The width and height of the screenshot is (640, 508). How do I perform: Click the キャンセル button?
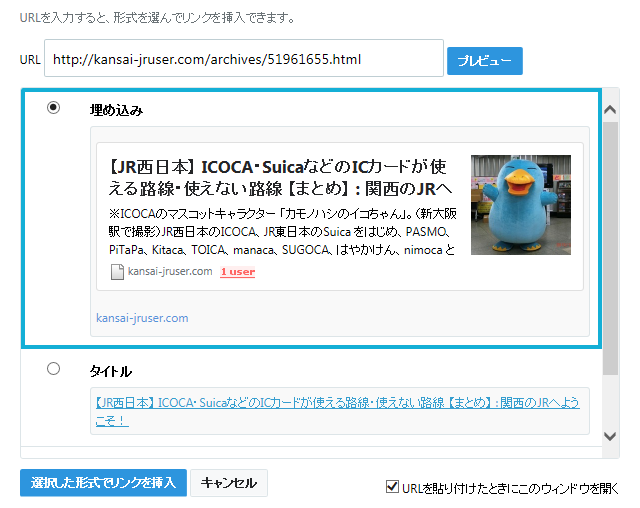(229, 483)
